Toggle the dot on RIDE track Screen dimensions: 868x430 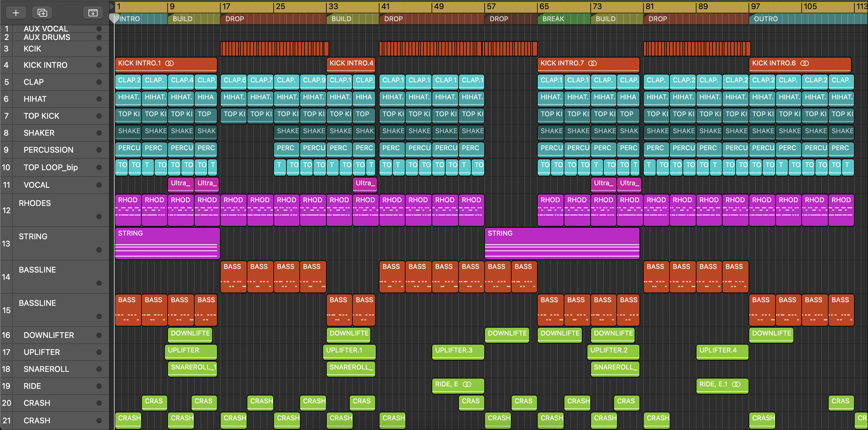click(x=99, y=386)
